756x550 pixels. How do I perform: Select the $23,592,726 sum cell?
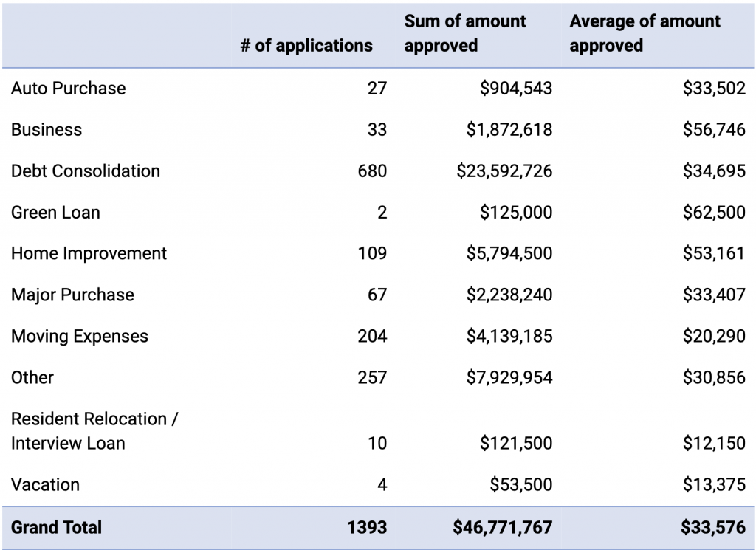coord(504,171)
